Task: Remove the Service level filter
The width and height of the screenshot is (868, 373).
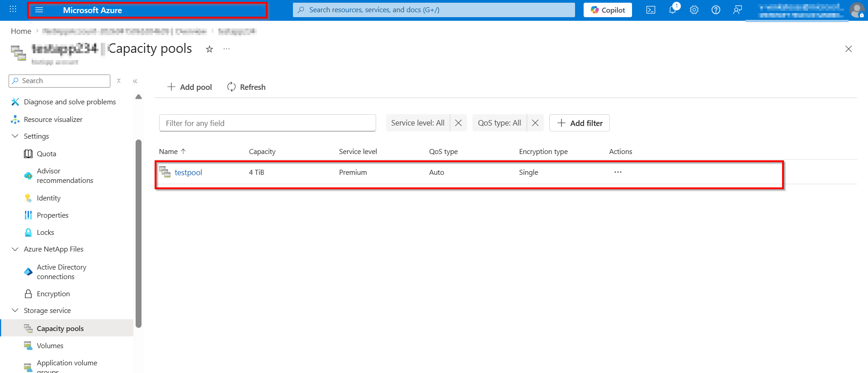Action: pyautogui.click(x=458, y=123)
